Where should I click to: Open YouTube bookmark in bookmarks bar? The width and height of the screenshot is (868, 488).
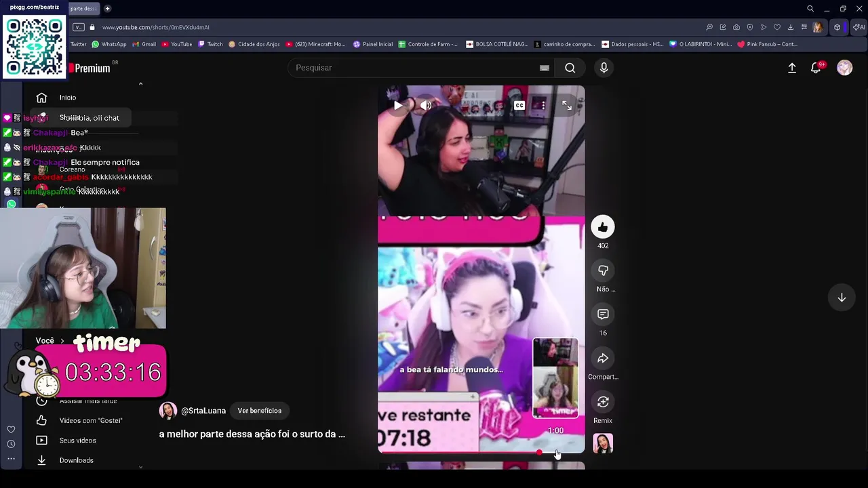click(176, 44)
